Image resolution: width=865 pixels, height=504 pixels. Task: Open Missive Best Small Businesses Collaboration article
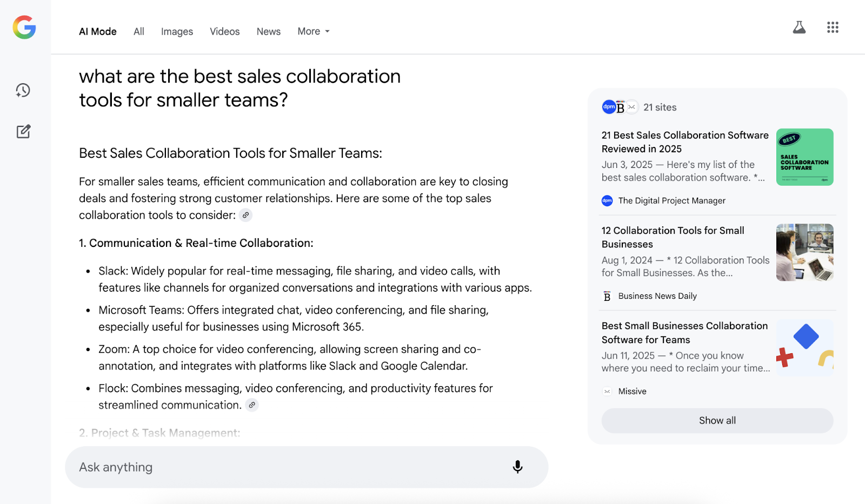684,333
